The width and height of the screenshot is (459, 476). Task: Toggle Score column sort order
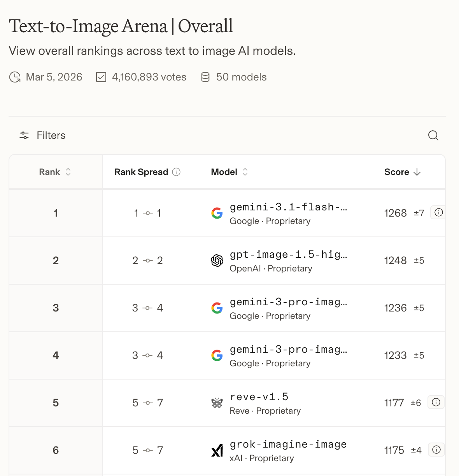402,172
